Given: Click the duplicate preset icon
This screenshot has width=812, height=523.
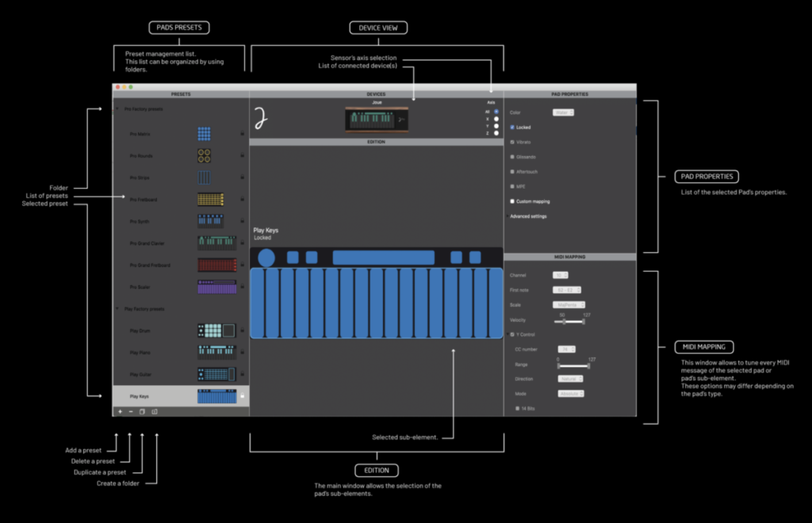Looking at the screenshot, I should point(143,411).
